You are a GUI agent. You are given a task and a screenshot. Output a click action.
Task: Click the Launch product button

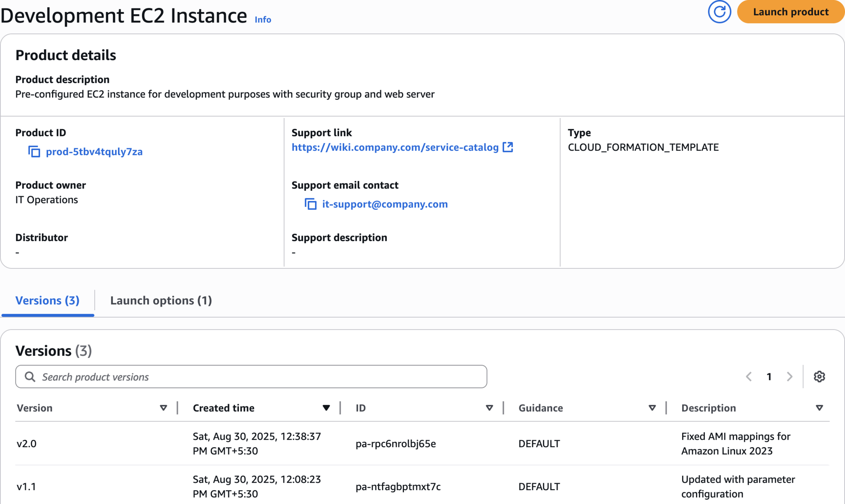pos(790,12)
